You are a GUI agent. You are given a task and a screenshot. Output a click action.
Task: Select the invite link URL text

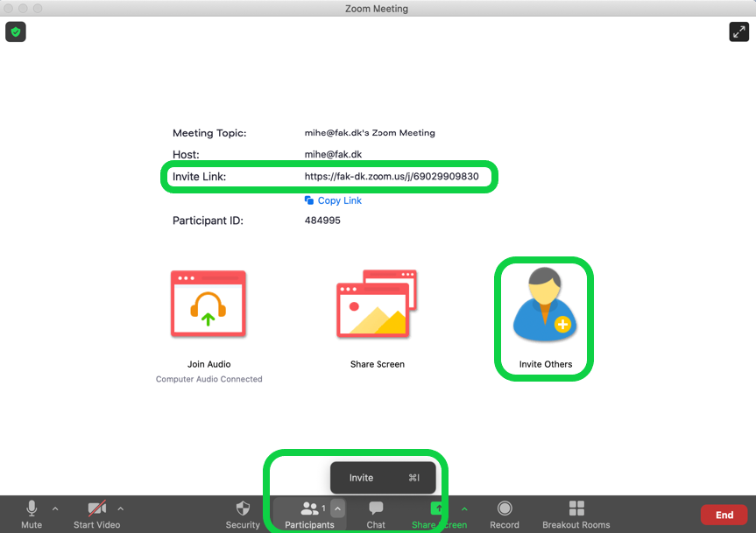[392, 176]
